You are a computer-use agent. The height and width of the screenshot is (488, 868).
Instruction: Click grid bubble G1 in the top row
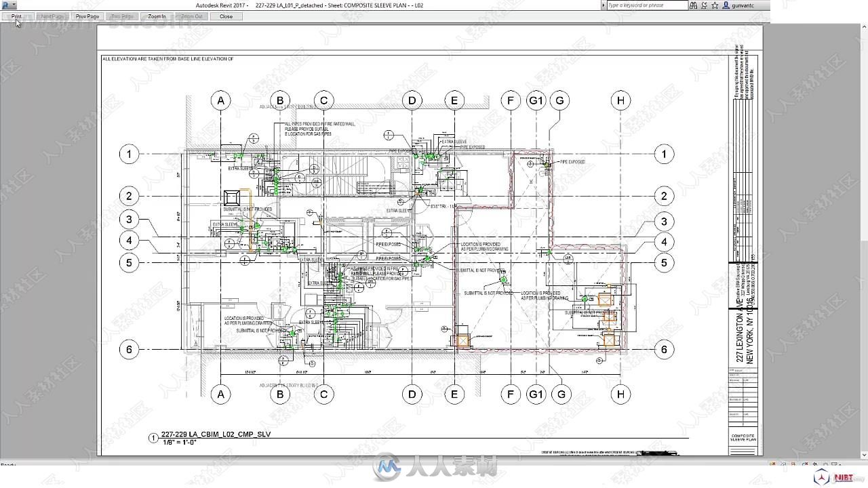coord(536,101)
